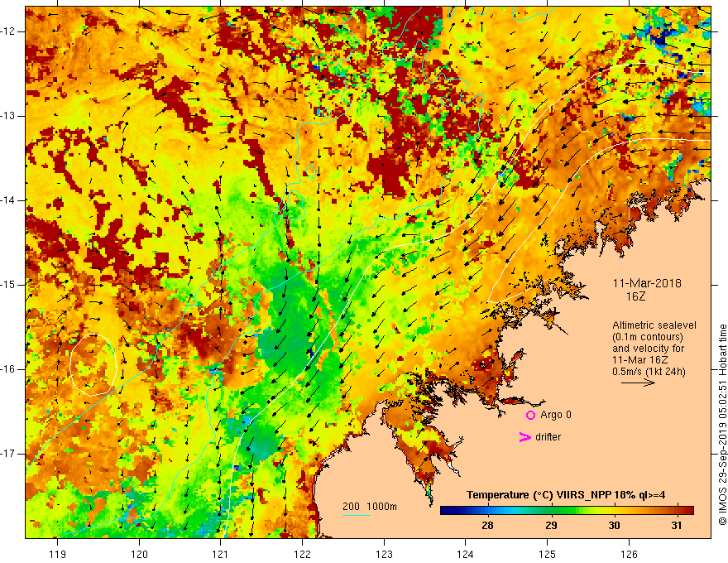Click the latitude label '-17'

[x=8, y=454]
